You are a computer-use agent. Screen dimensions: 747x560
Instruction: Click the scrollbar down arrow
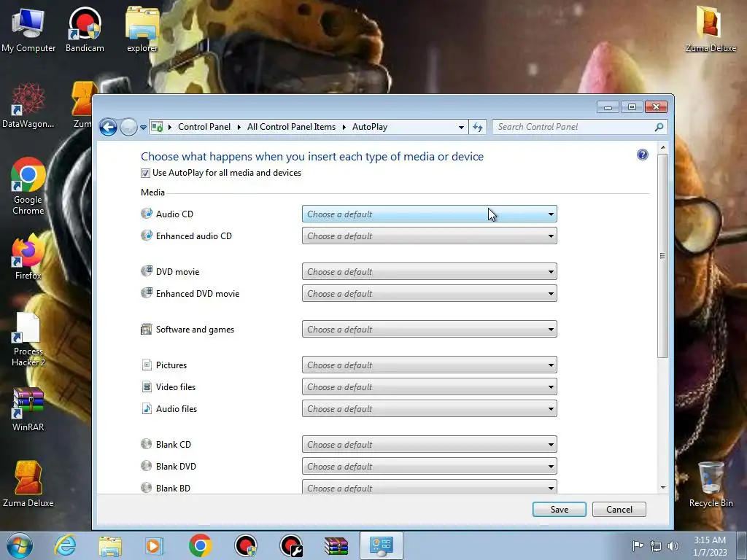coord(662,488)
